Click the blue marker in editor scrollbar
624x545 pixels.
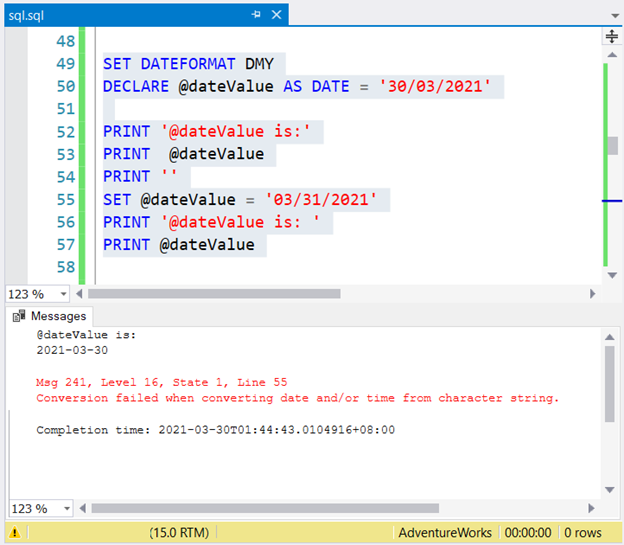tap(612, 201)
